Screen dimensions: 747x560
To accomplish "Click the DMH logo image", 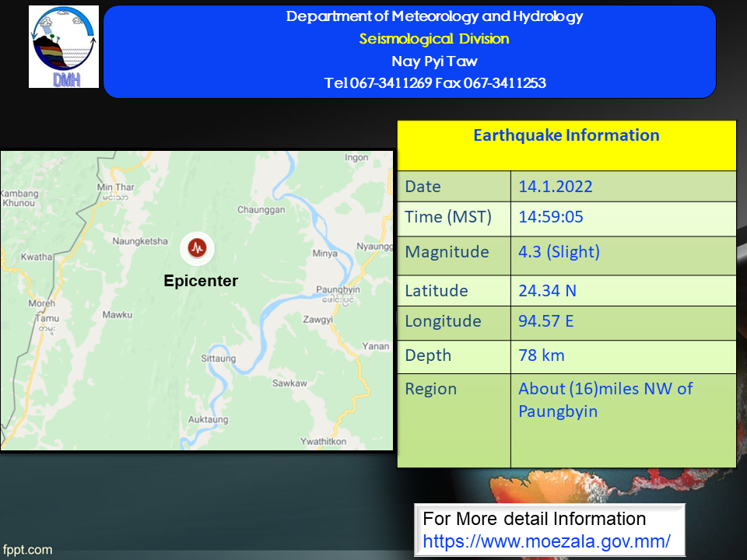I will (x=64, y=47).
